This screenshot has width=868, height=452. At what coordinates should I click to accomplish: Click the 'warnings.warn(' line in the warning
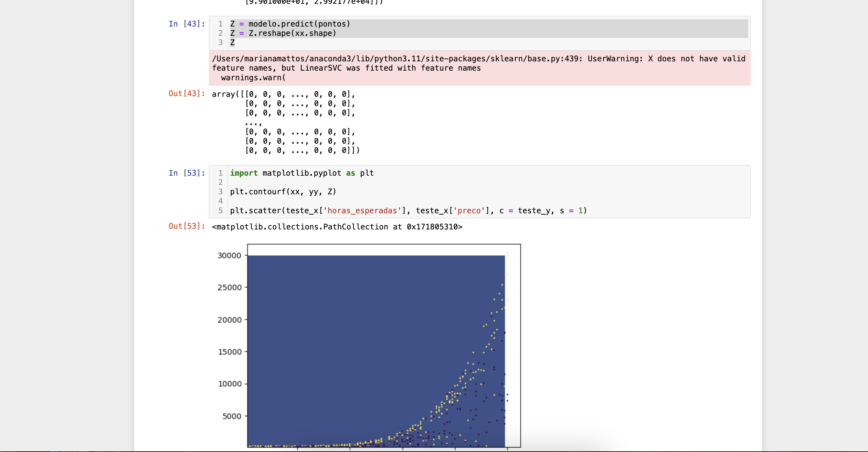253,78
